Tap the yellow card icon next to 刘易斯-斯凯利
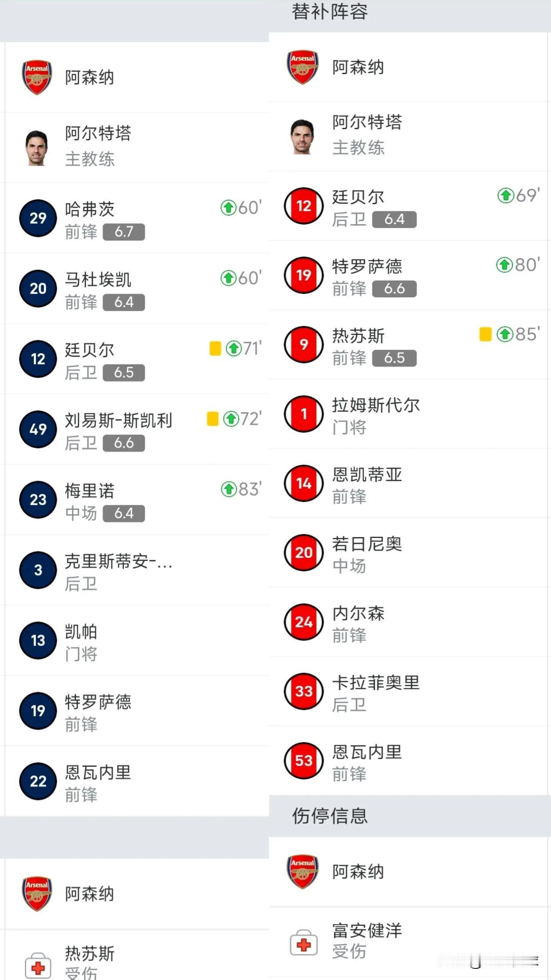The width and height of the screenshot is (551, 980). pos(213,419)
